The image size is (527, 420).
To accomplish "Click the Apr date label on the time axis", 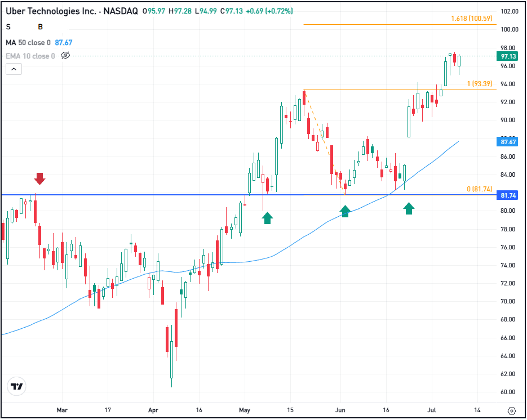I will (x=153, y=410).
